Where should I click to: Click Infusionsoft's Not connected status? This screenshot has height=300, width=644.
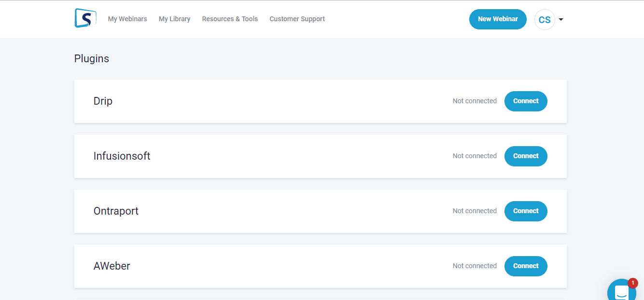[475, 156]
